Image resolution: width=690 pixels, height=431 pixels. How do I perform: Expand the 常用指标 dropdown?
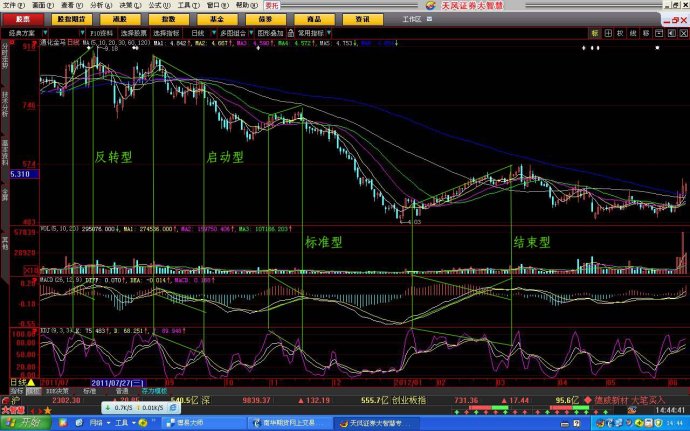point(329,33)
